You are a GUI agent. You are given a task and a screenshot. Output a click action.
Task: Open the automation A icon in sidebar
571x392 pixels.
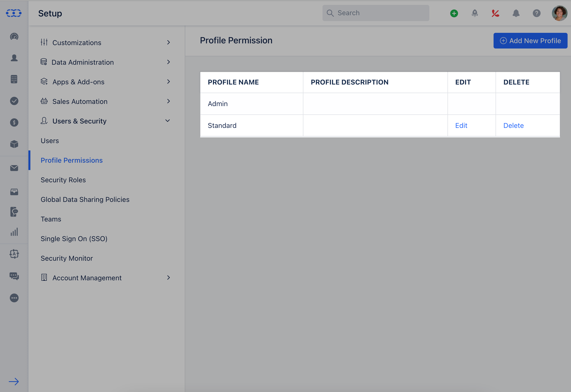coord(14,254)
